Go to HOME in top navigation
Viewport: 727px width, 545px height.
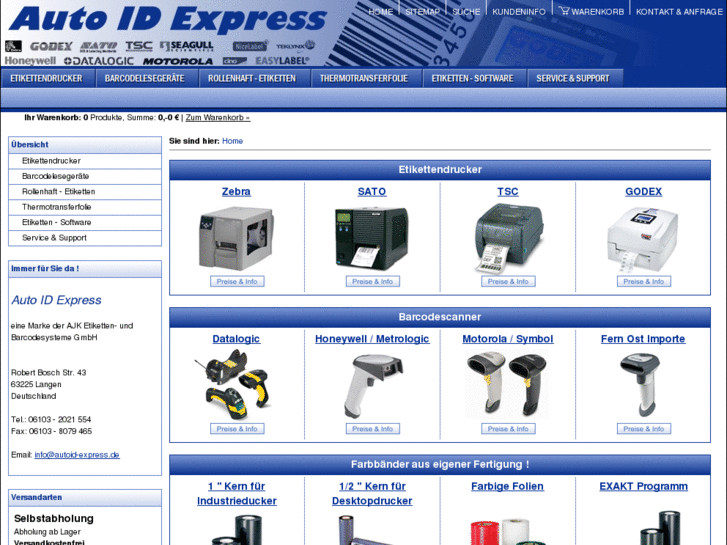pos(381,12)
